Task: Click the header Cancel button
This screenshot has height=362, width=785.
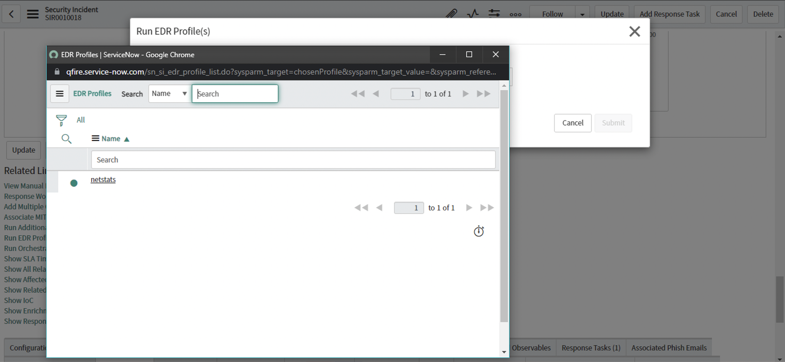Action: point(726,14)
